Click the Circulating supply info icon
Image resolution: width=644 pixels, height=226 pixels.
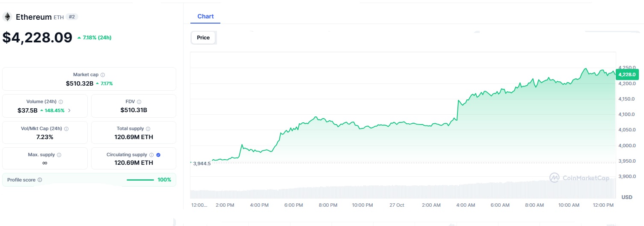coord(151,155)
